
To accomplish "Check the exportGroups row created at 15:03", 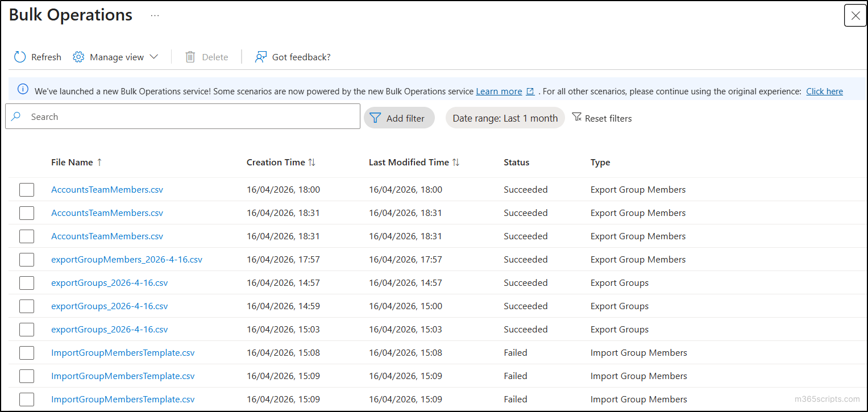I will click(27, 330).
